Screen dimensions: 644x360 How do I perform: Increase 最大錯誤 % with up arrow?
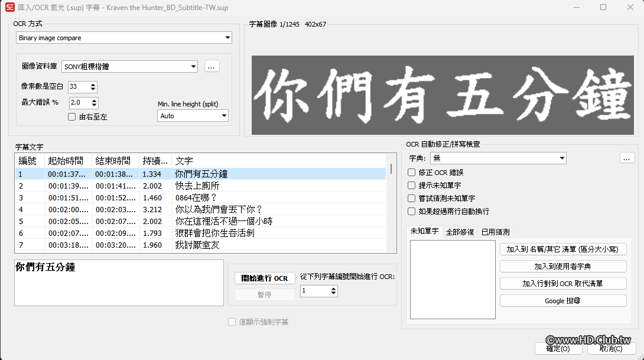[x=95, y=100]
